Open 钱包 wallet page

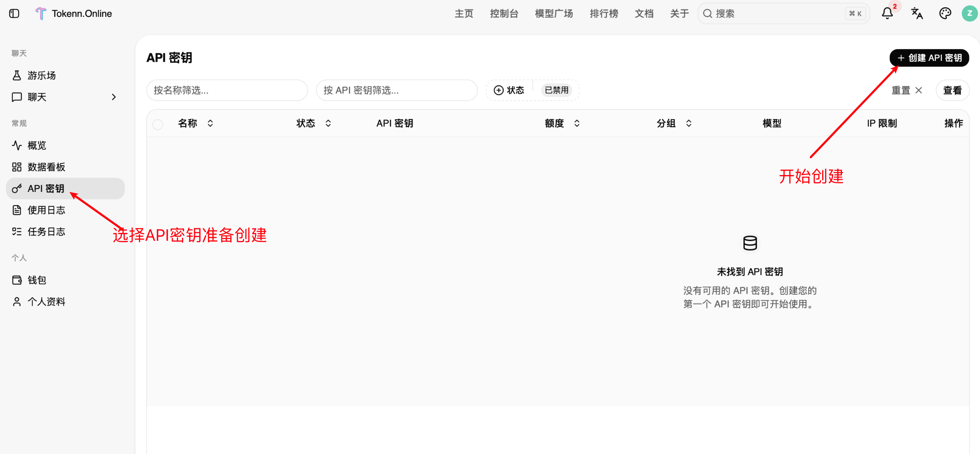65,280
